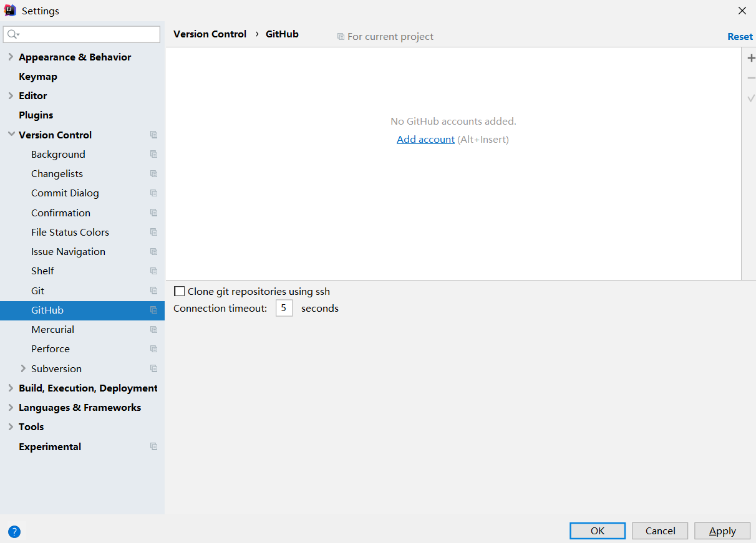Select the Shelf settings page
Viewport: 756px width, 543px height.
tap(42, 271)
